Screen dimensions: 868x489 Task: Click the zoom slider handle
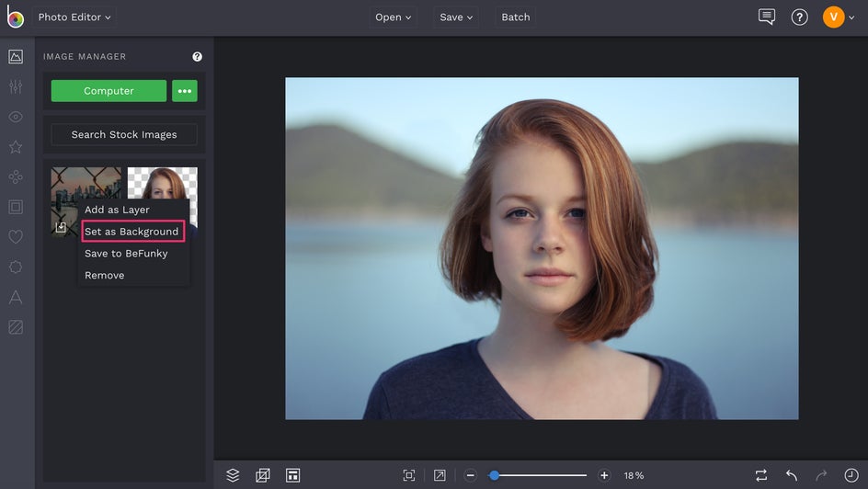pyautogui.click(x=494, y=475)
